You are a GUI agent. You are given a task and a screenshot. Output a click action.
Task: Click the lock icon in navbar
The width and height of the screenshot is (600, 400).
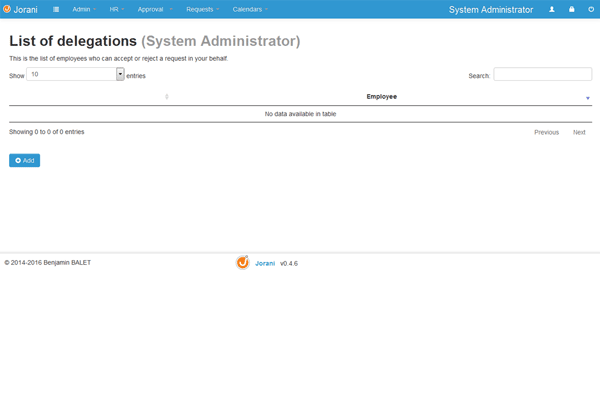click(x=571, y=9)
